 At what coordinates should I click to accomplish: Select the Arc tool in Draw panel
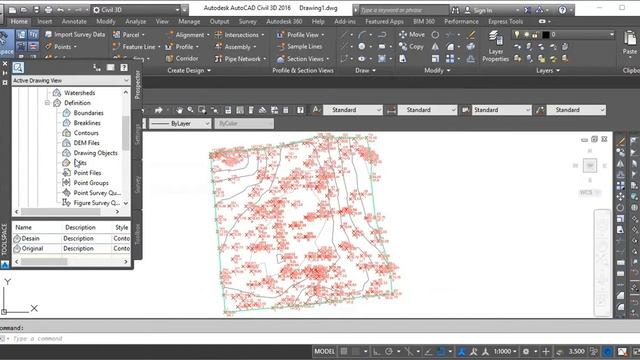tap(362, 35)
